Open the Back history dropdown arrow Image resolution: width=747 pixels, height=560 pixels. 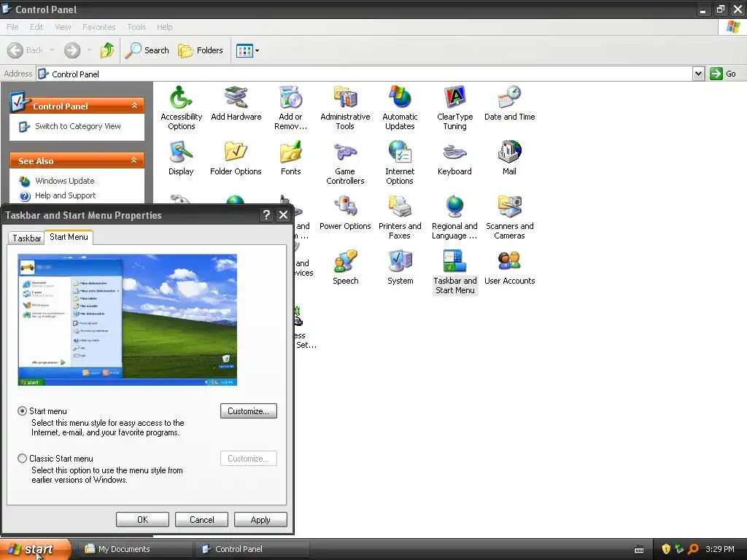[x=53, y=50]
